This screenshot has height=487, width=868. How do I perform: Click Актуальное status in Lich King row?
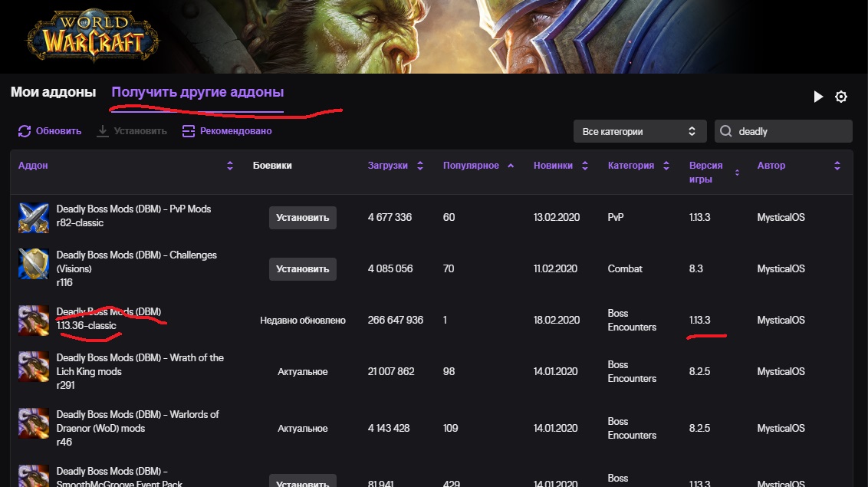pos(303,371)
